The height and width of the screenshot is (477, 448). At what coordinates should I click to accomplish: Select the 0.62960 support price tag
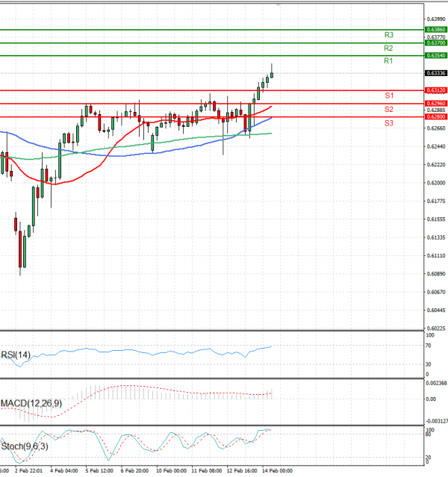(436, 104)
